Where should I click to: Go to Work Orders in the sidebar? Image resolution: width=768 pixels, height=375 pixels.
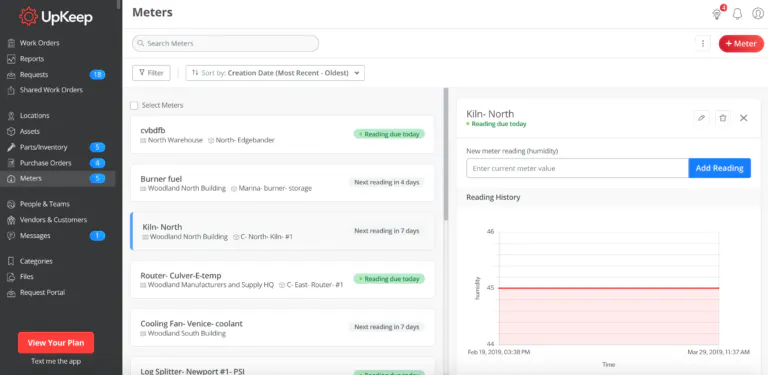click(39, 43)
